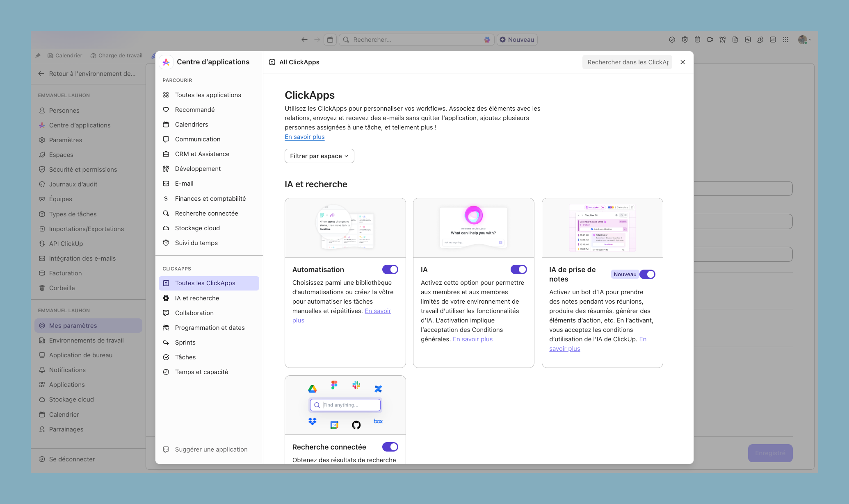Open the Recommandé category
The height and width of the screenshot is (504, 849).
pyautogui.click(x=209, y=109)
